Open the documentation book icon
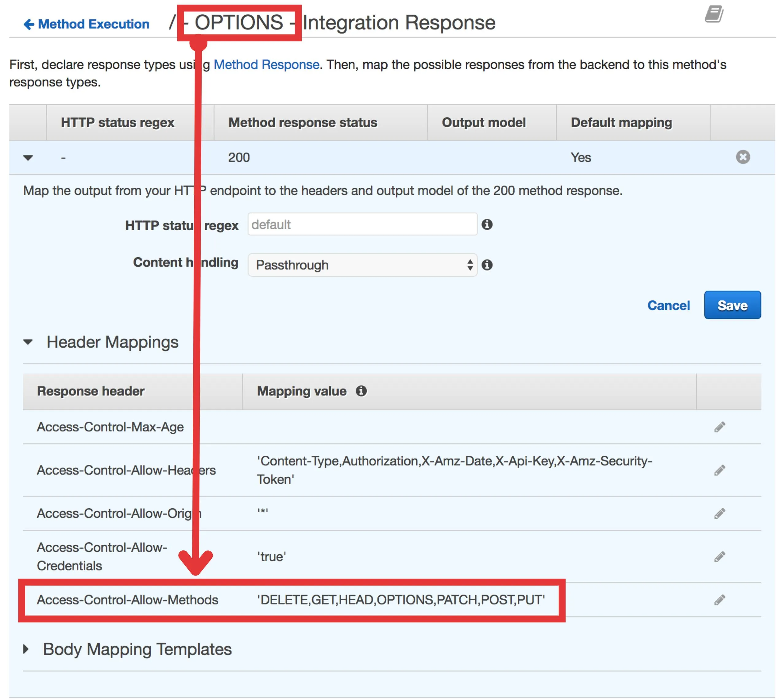 pyautogui.click(x=714, y=14)
